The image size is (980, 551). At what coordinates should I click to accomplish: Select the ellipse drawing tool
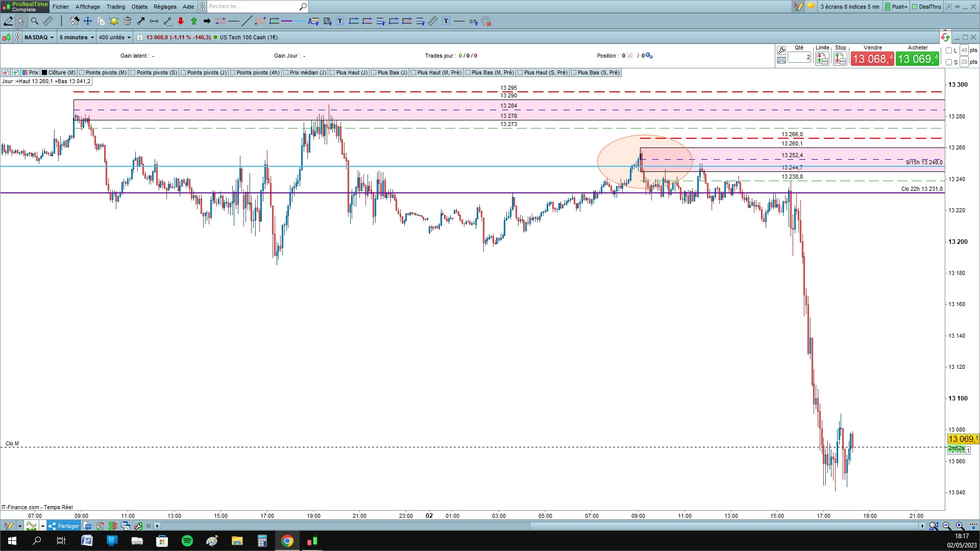pos(260,21)
